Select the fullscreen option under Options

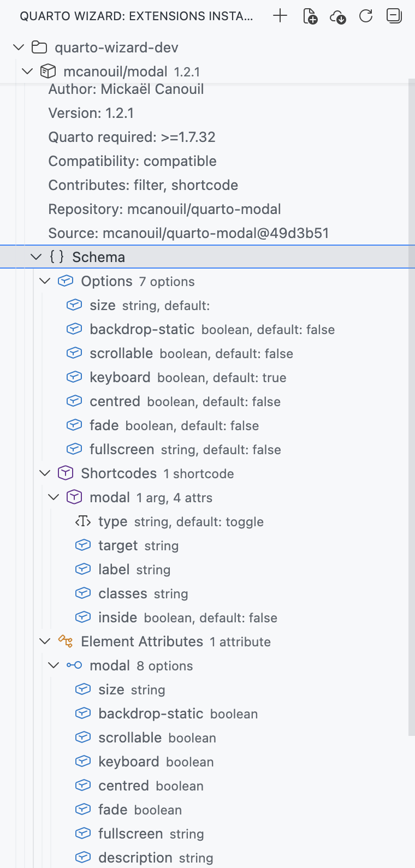121,449
